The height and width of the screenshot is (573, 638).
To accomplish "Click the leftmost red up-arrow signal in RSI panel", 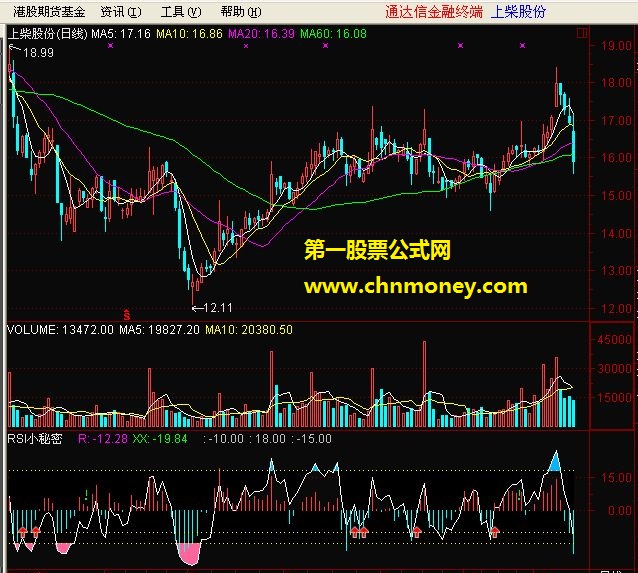I will (x=23, y=531).
